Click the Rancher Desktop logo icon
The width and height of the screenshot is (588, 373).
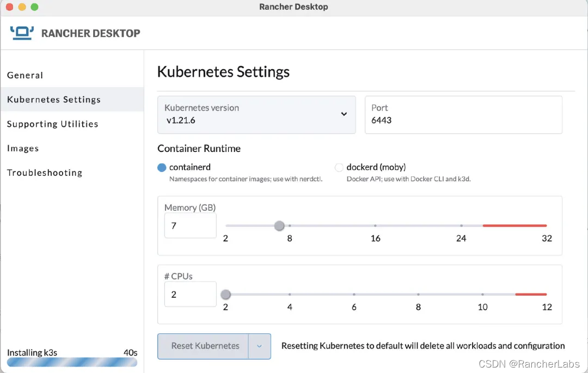(22, 33)
